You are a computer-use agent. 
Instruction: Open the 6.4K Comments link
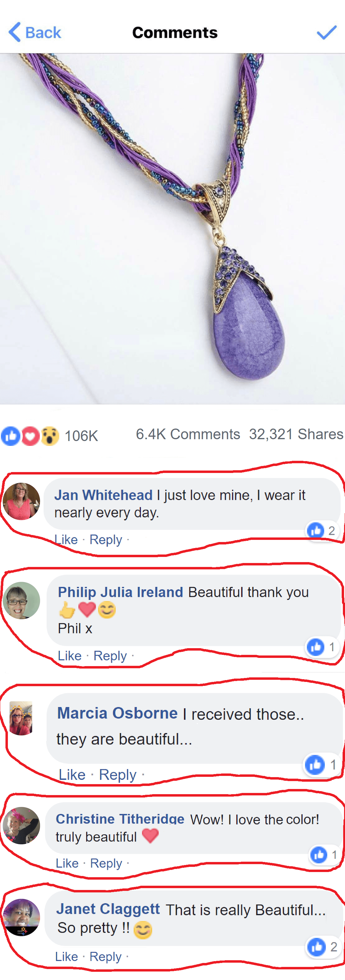[x=188, y=434]
